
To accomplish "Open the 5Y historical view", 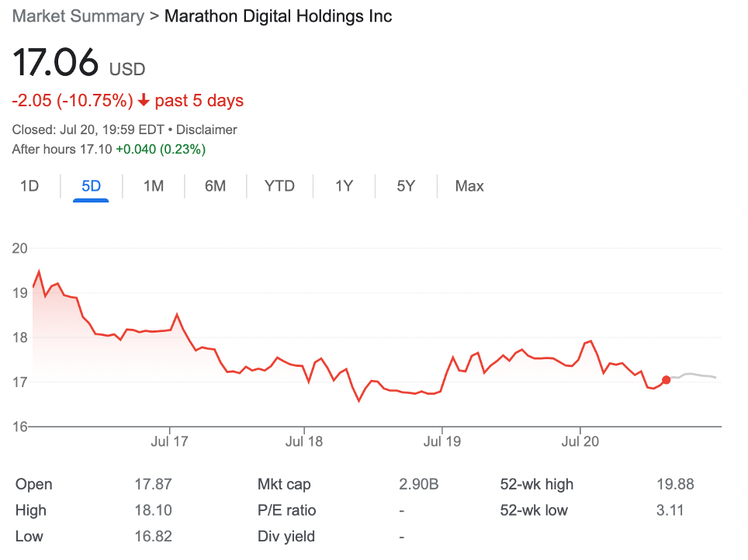I will pyautogui.click(x=405, y=186).
